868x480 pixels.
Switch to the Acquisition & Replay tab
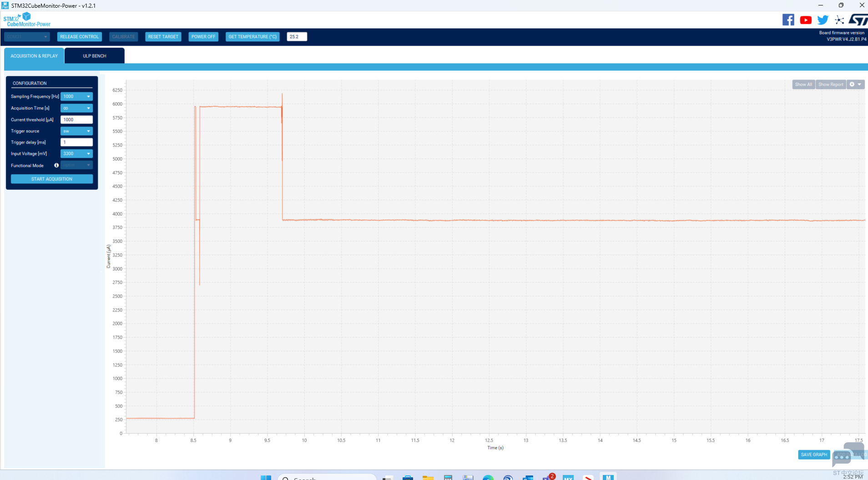(34, 56)
